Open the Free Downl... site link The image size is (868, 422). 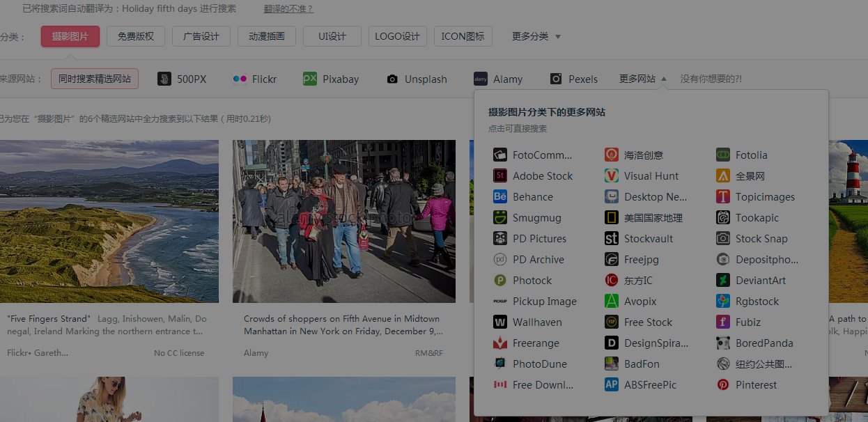[534, 384]
